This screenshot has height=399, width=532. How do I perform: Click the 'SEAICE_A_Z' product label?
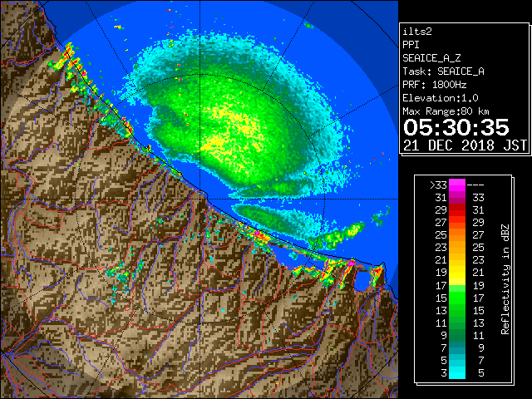pyautogui.click(x=431, y=58)
